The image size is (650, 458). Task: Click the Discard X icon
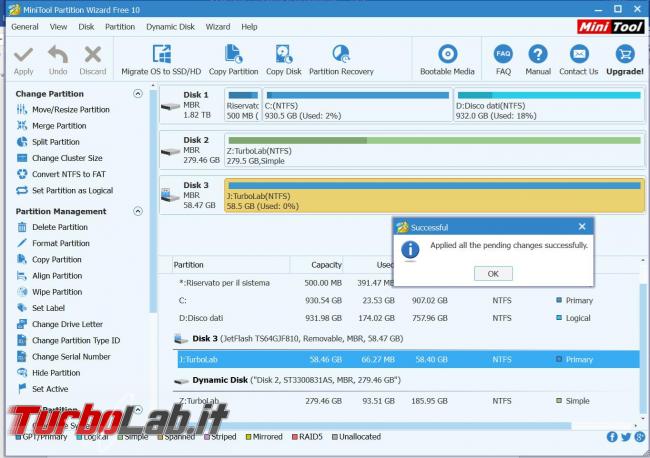tap(92, 54)
